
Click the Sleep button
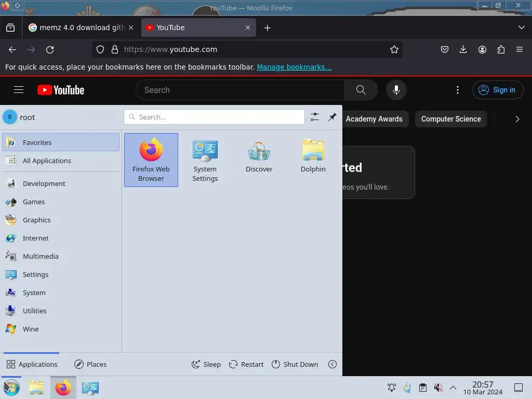(206, 364)
